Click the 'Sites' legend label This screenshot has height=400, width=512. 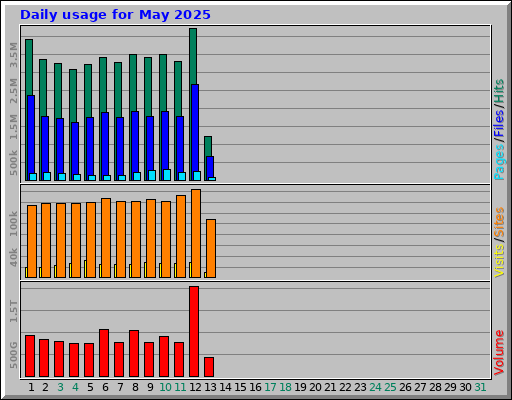pyautogui.click(x=499, y=222)
